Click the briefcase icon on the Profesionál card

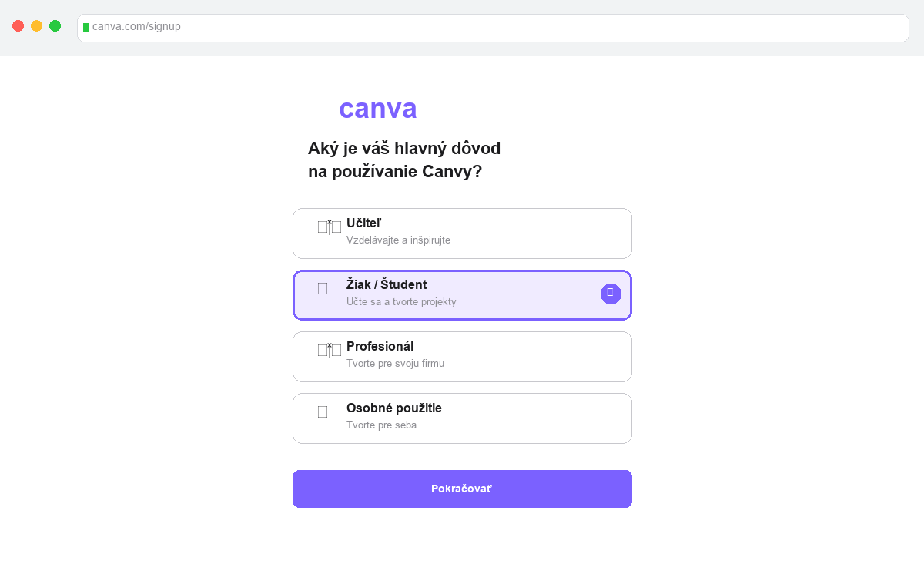pos(329,349)
